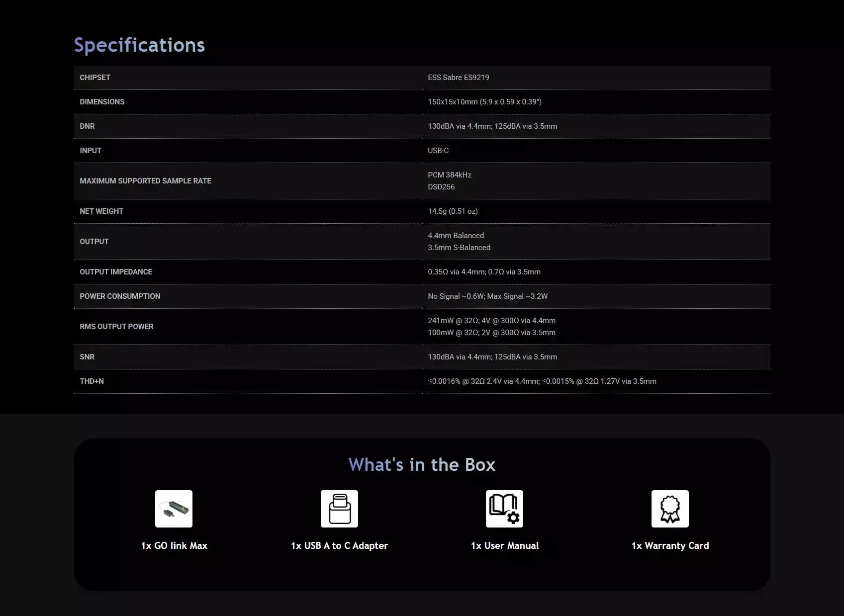Click MAXIMUM SUPPORTED SAMPLE RATE label
The image size is (844, 616).
pos(145,181)
